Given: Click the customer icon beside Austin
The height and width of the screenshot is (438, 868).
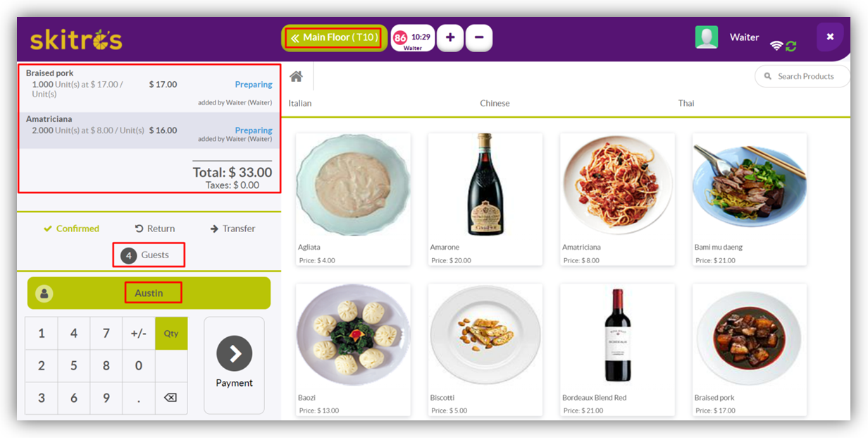Looking at the screenshot, I should pyautogui.click(x=44, y=293).
